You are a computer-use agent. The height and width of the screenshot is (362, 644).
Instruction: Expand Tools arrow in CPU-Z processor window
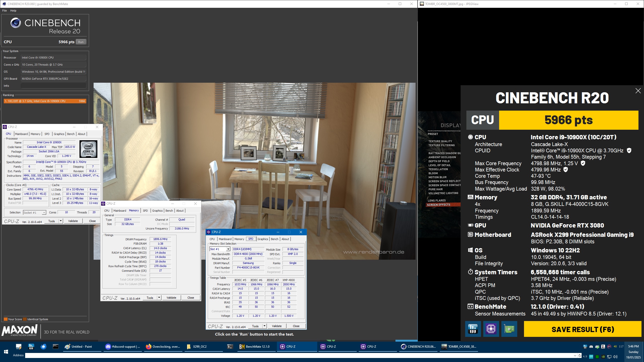click(x=61, y=221)
